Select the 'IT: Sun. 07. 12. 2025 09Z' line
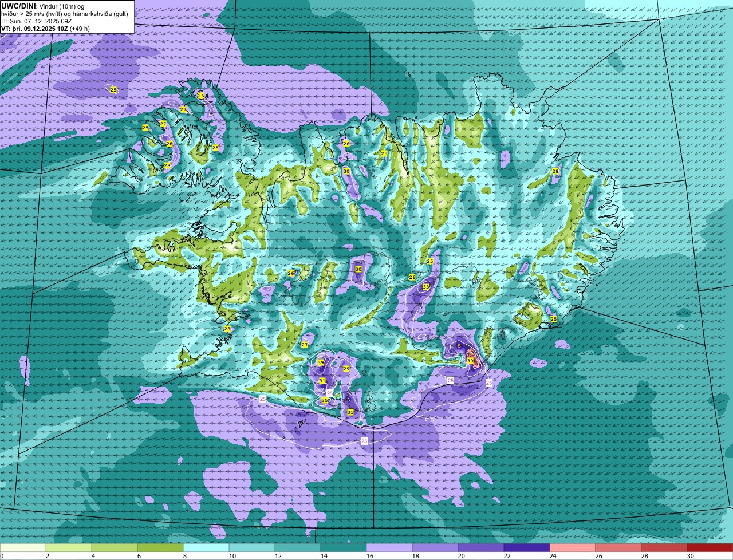The image size is (733, 560). (37, 21)
